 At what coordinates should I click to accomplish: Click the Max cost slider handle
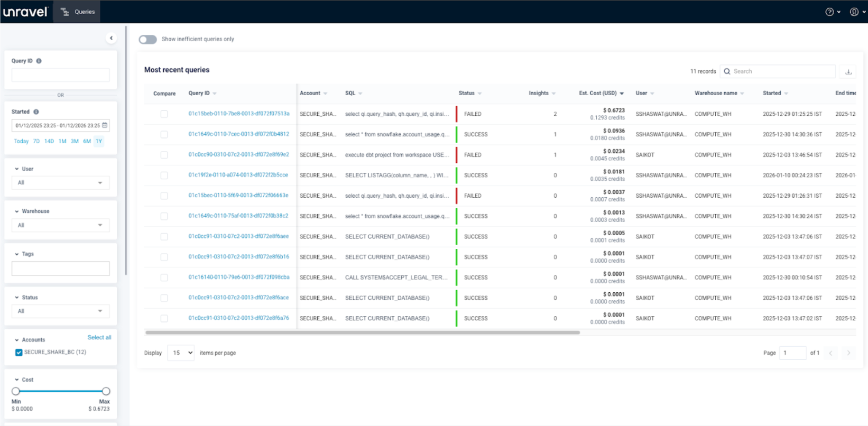(106, 392)
